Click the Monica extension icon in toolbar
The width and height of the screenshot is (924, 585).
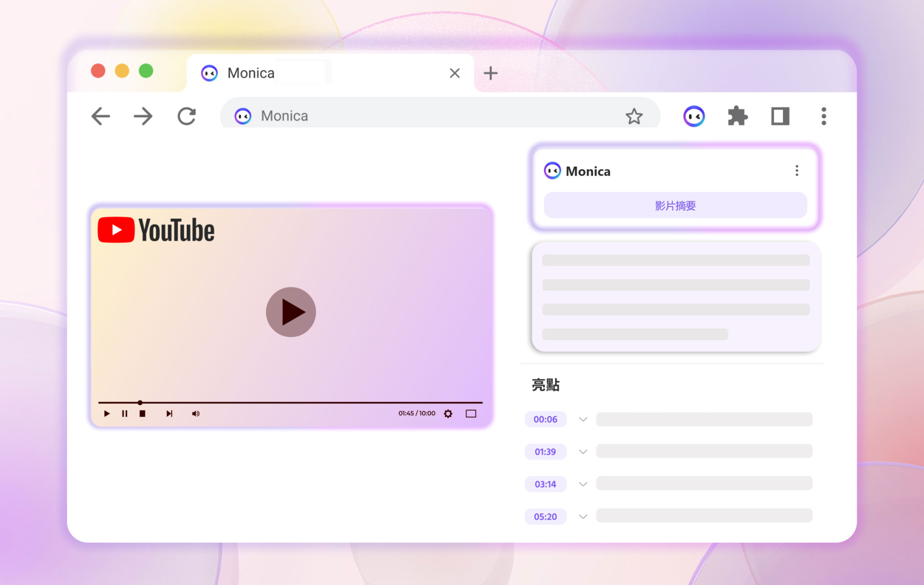pos(693,116)
